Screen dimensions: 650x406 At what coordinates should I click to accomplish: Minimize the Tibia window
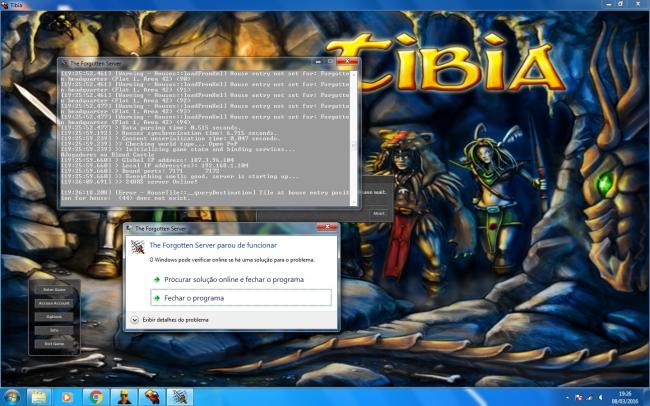click(609, 4)
